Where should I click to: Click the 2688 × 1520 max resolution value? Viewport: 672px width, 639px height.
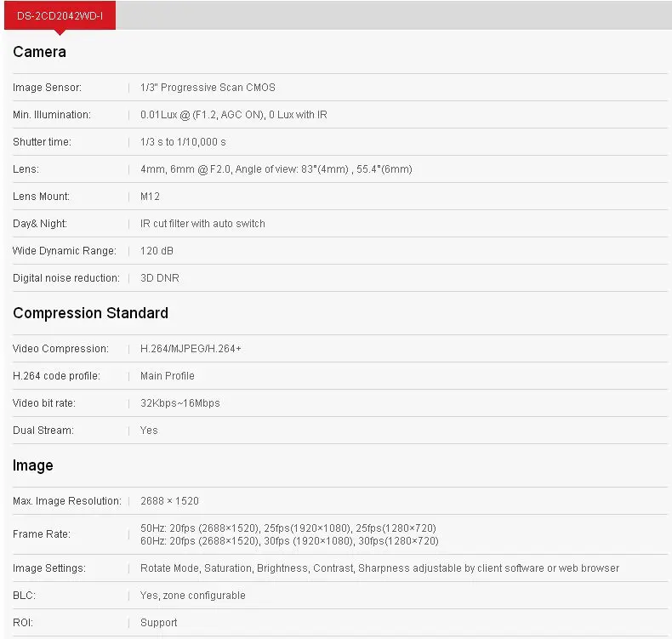(170, 501)
